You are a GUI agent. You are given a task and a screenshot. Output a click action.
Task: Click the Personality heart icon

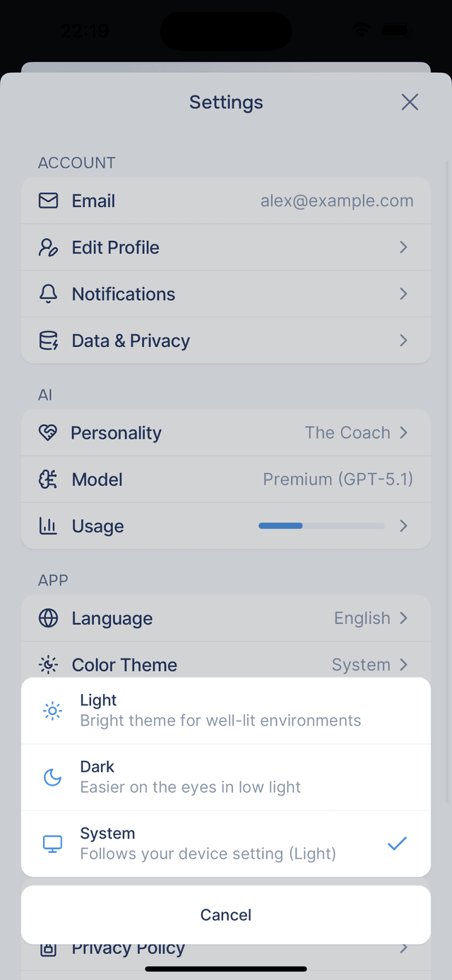pos(48,432)
